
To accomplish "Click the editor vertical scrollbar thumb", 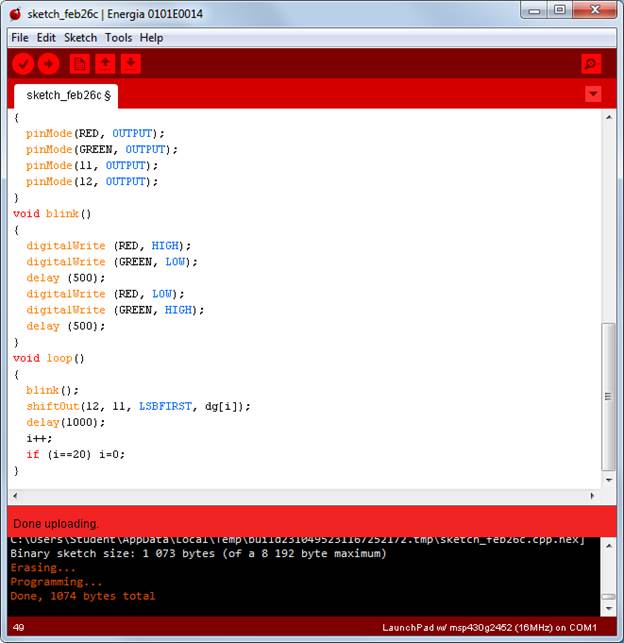I will point(609,397).
